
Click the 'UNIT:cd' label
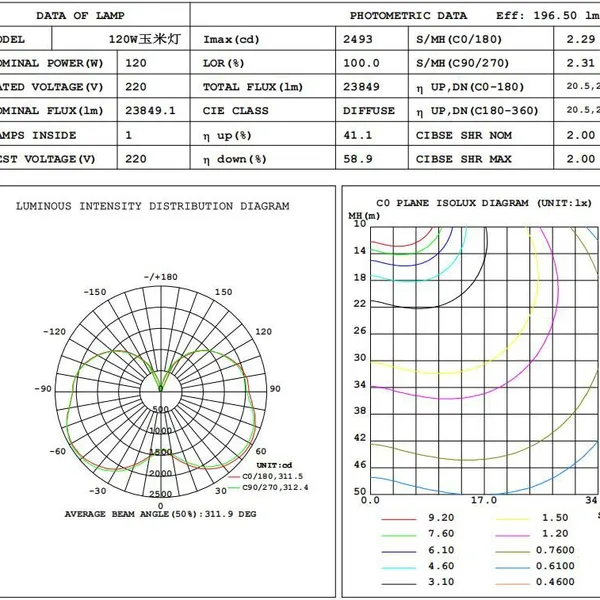click(x=274, y=465)
